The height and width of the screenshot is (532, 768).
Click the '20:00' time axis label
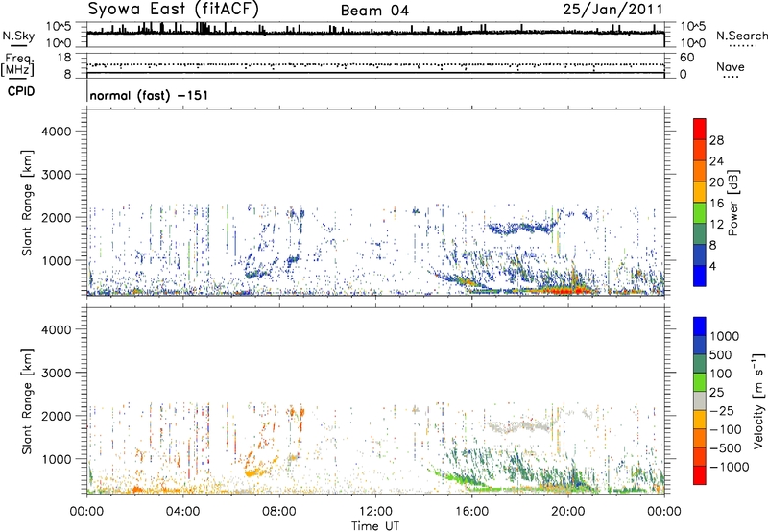[567, 512]
